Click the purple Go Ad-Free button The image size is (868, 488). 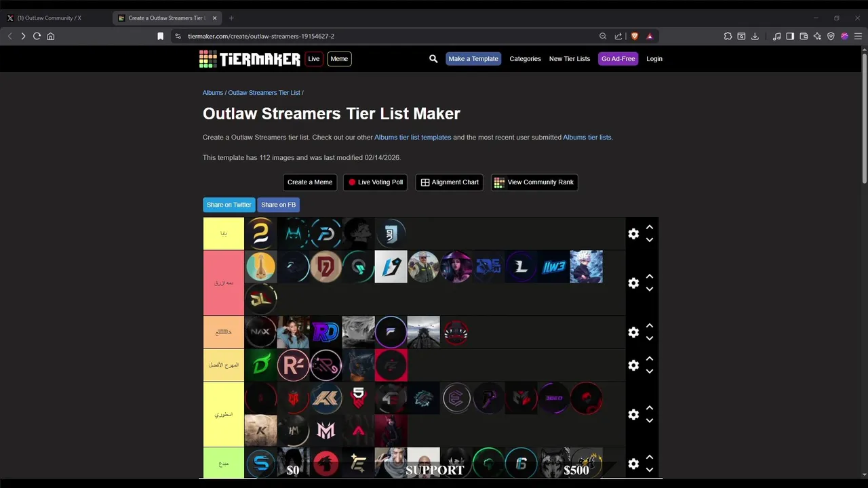(x=618, y=59)
